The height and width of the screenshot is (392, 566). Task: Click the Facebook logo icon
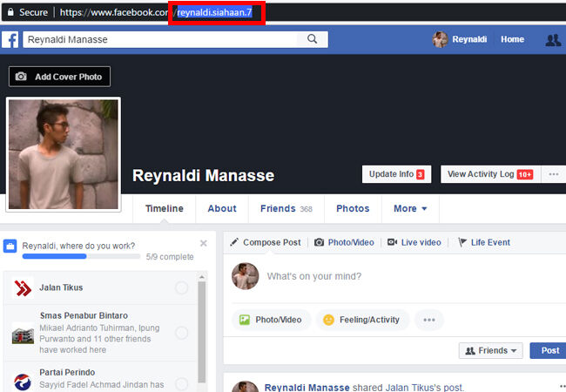[x=10, y=39]
